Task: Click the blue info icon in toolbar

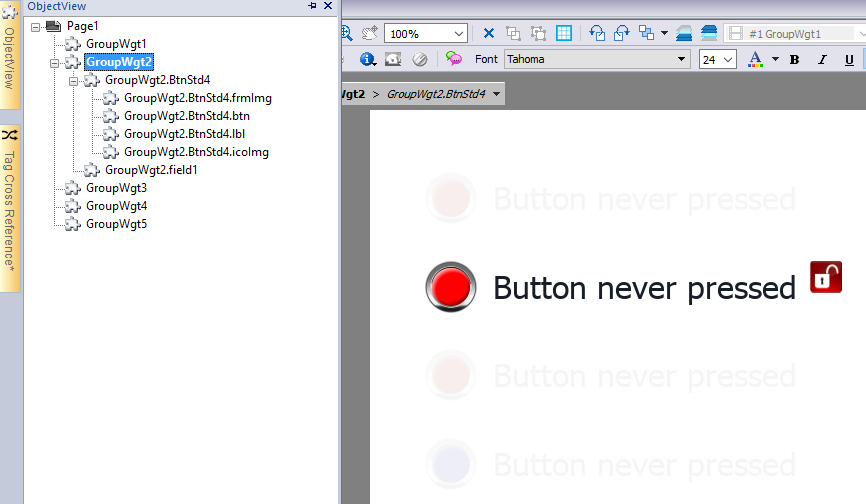Action: (367, 59)
